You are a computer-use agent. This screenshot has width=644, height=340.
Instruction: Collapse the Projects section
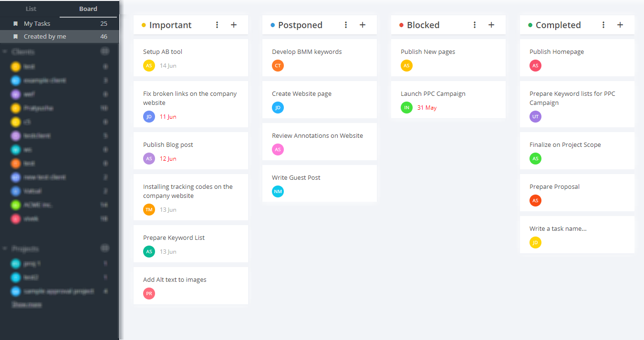pos(4,248)
